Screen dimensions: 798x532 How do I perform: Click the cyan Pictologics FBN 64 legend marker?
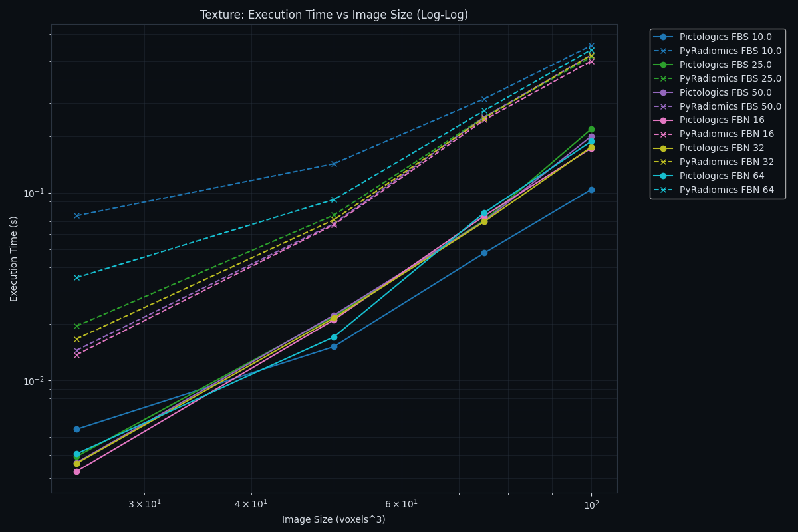click(663, 176)
